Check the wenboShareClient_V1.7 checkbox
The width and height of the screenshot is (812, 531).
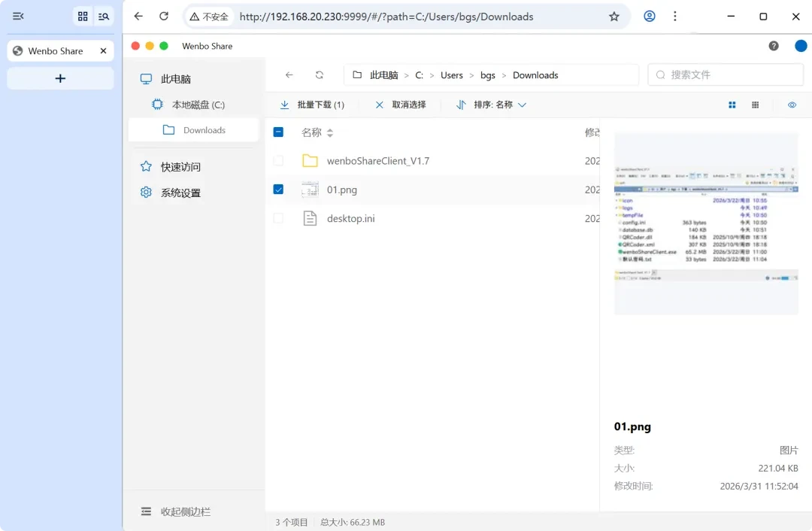click(x=278, y=161)
